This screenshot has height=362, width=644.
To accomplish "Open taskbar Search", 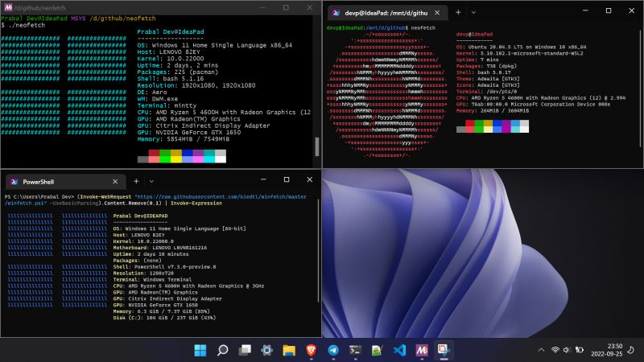I will [223, 350].
